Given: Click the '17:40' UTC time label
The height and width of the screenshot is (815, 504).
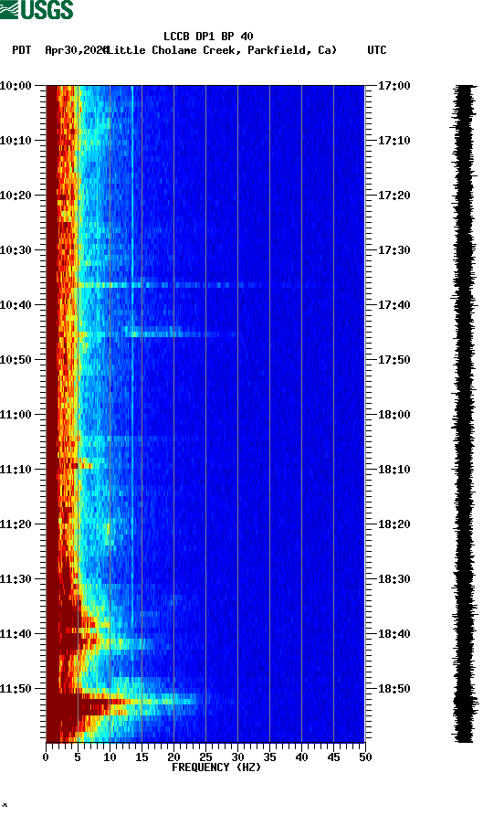Looking at the screenshot, I should [x=394, y=305].
